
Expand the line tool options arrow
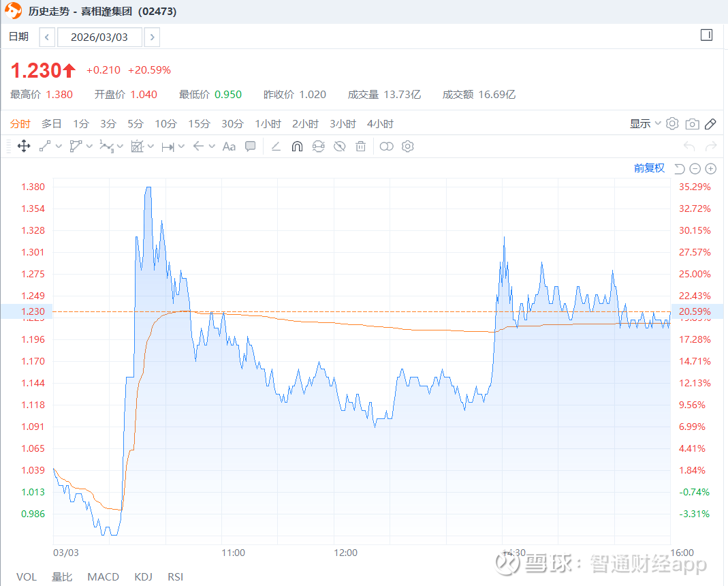click(59, 146)
